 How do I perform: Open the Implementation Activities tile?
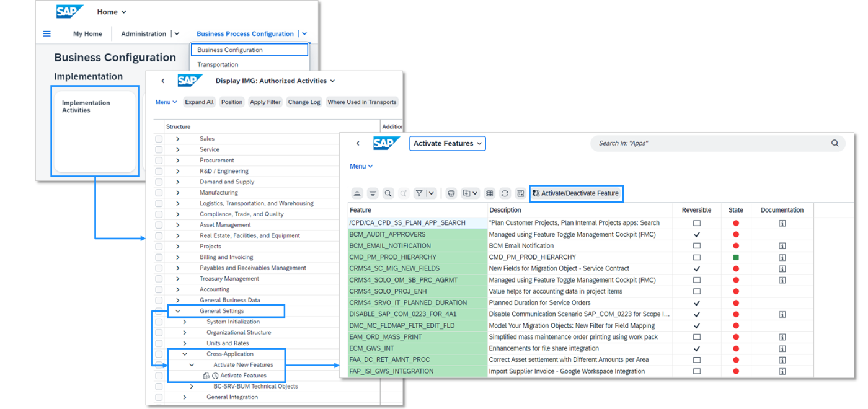pyautogui.click(x=95, y=131)
